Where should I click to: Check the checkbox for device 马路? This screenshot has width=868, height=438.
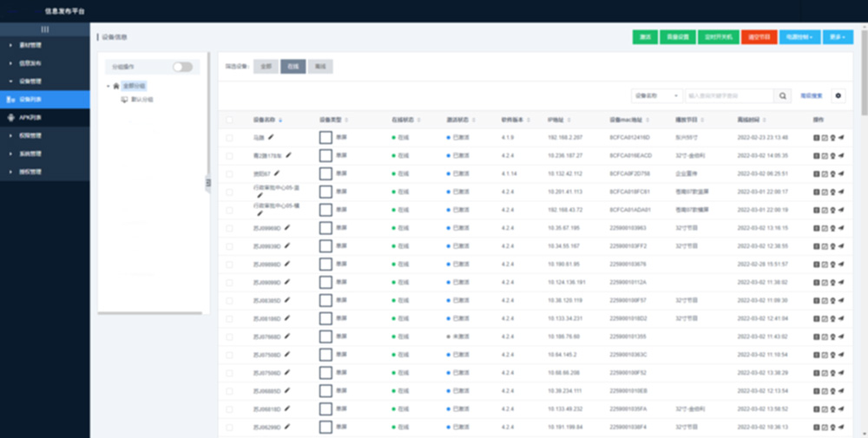tap(230, 138)
